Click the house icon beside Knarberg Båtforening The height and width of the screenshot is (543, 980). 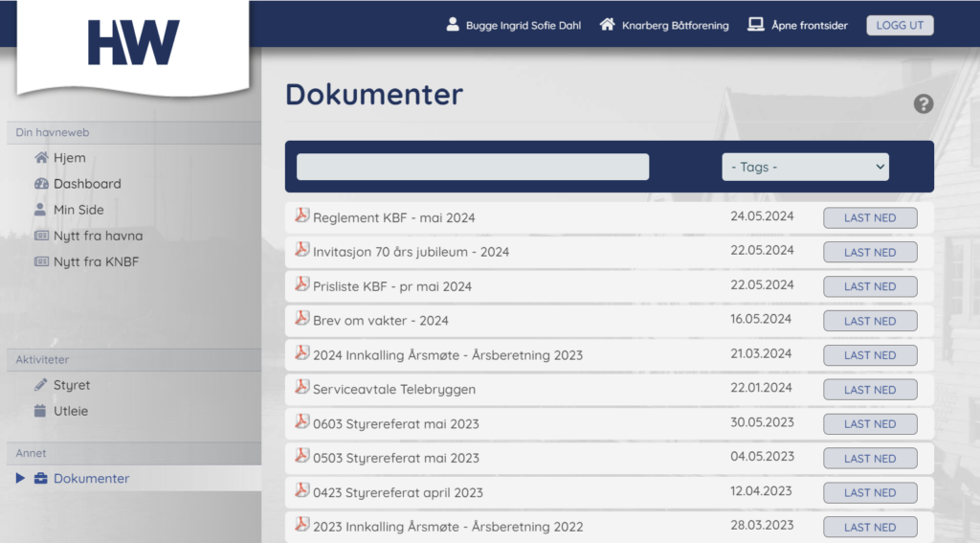(607, 24)
